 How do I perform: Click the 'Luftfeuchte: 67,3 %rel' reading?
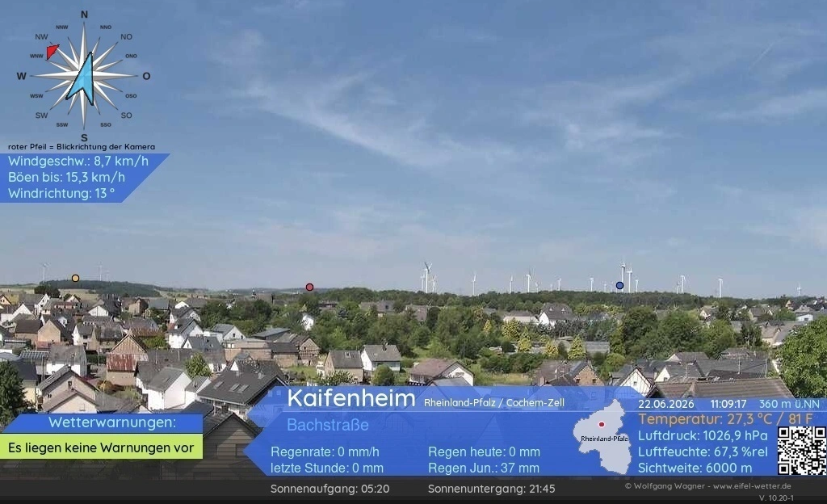point(703,452)
